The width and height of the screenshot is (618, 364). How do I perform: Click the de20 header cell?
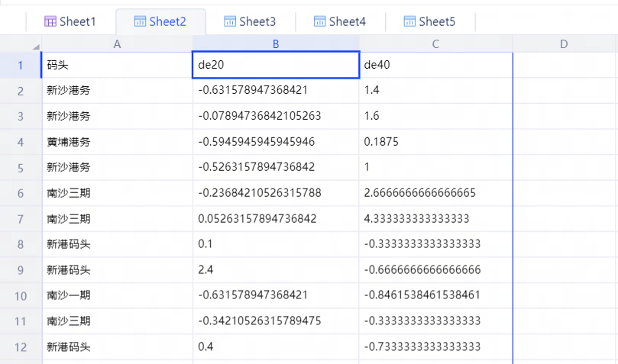(276, 65)
